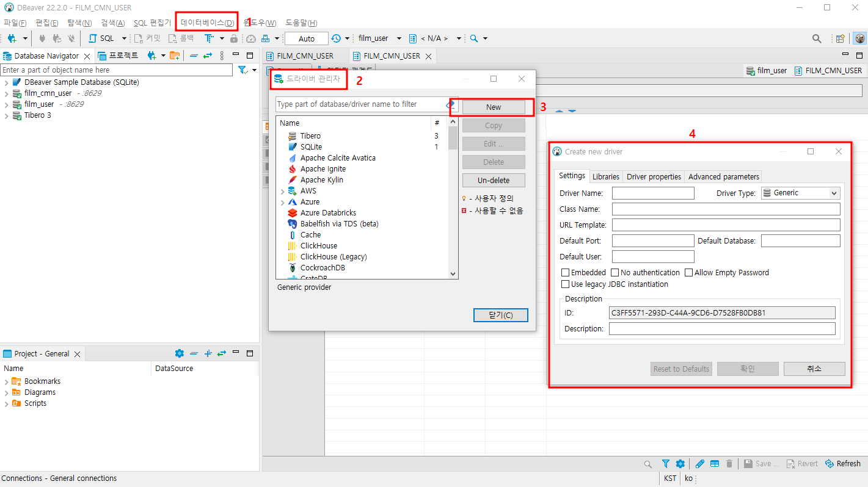Click the Rollback (롤백) toolbar button
The height and width of the screenshot is (487, 868).
pyautogui.click(x=181, y=38)
